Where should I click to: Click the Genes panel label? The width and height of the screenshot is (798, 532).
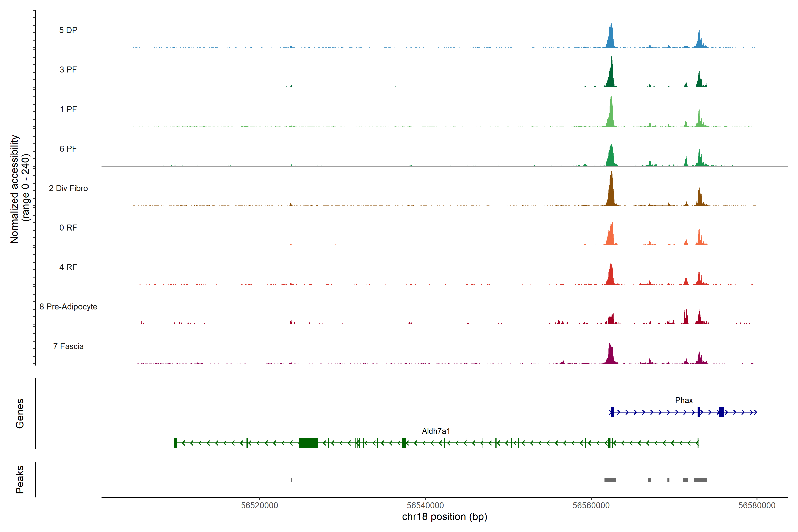point(20,414)
